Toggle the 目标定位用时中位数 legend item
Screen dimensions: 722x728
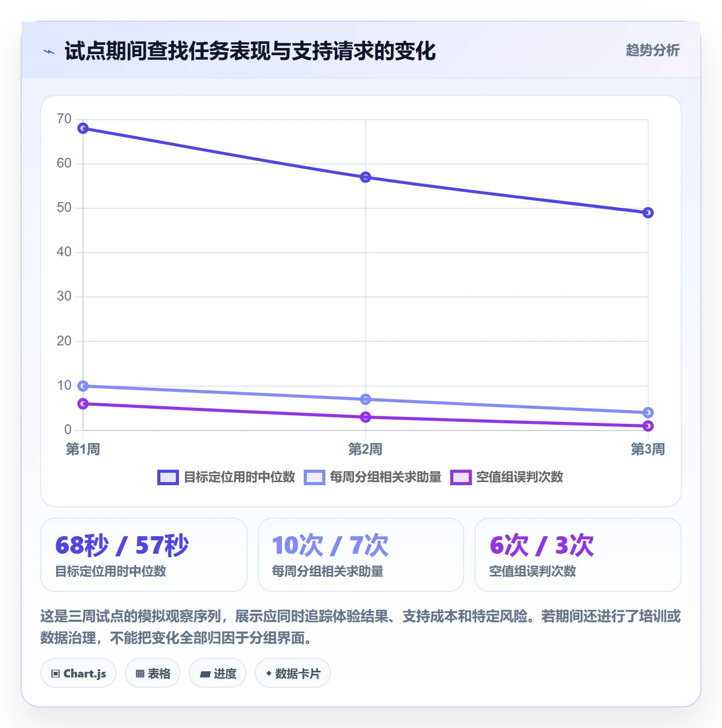click(x=226, y=477)
